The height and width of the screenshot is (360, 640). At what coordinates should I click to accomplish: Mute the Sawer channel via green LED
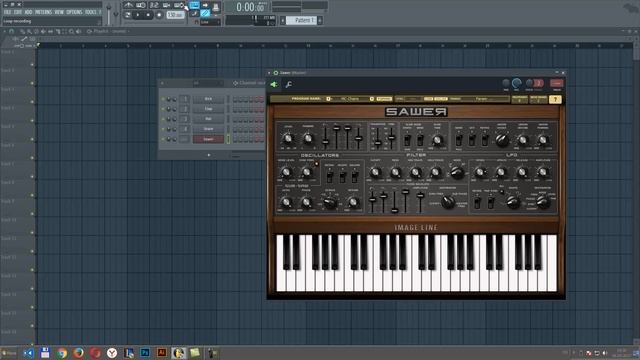(x=163, y=139)
